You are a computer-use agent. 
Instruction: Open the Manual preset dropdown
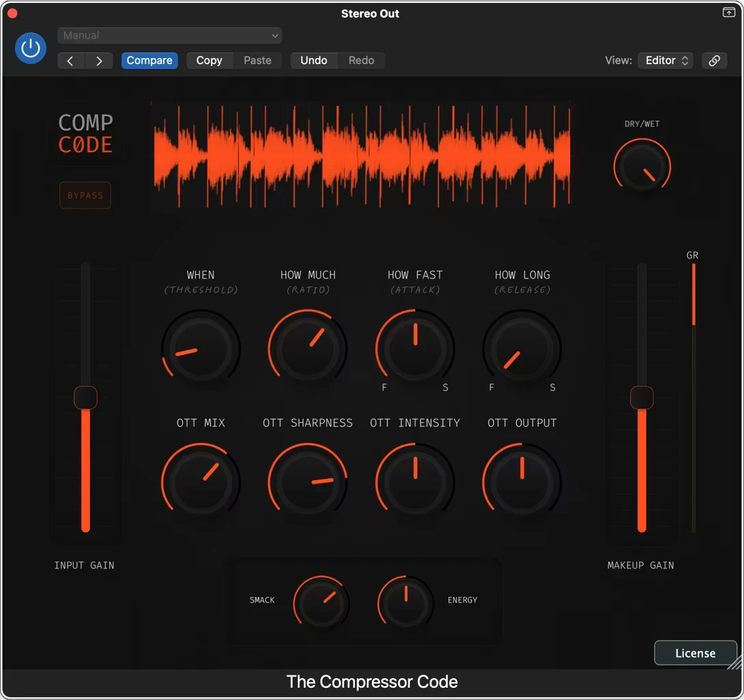coord(169,35)
